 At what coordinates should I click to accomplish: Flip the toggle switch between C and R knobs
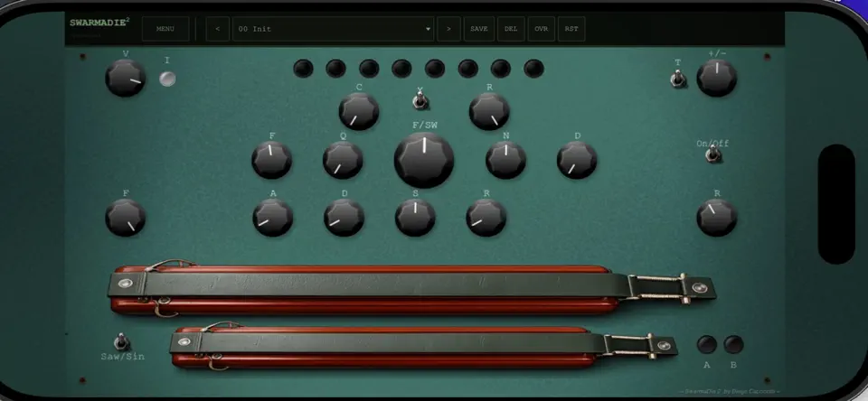coord(420,100)
